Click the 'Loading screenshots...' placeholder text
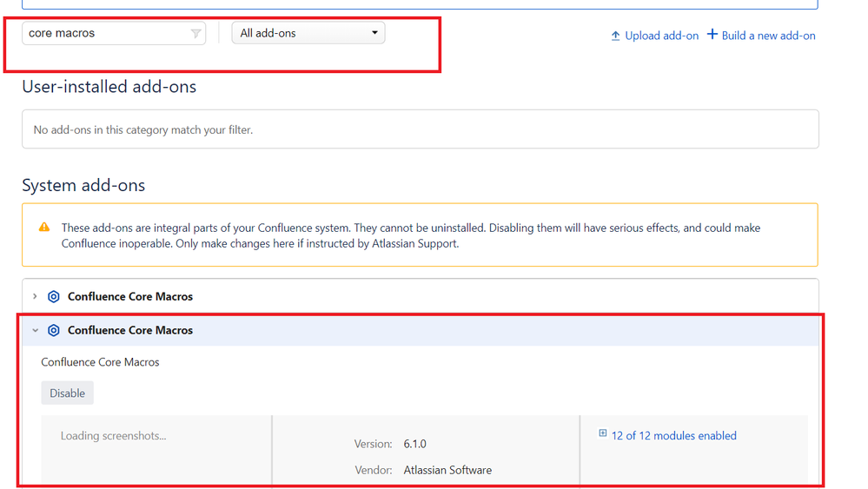The height and width of the screenshot is (489, 868). pyautogui.click(x=114, y=436)
